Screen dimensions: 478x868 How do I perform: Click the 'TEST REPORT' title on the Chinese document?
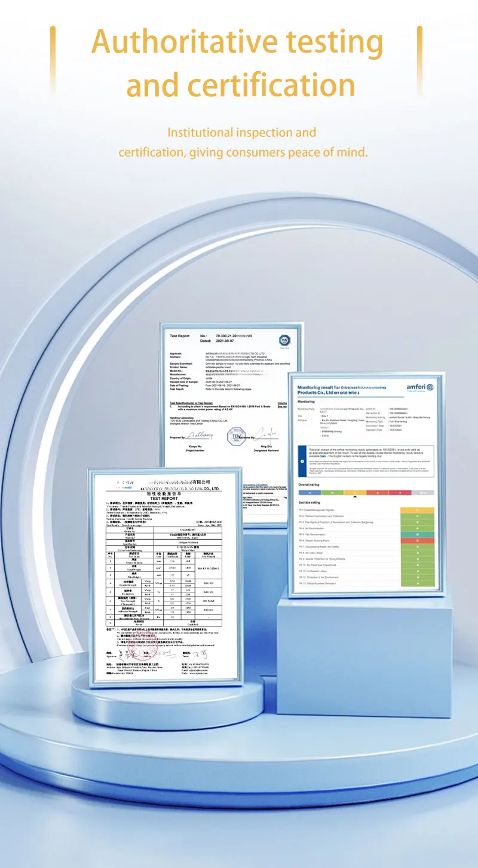pos(164,499)
